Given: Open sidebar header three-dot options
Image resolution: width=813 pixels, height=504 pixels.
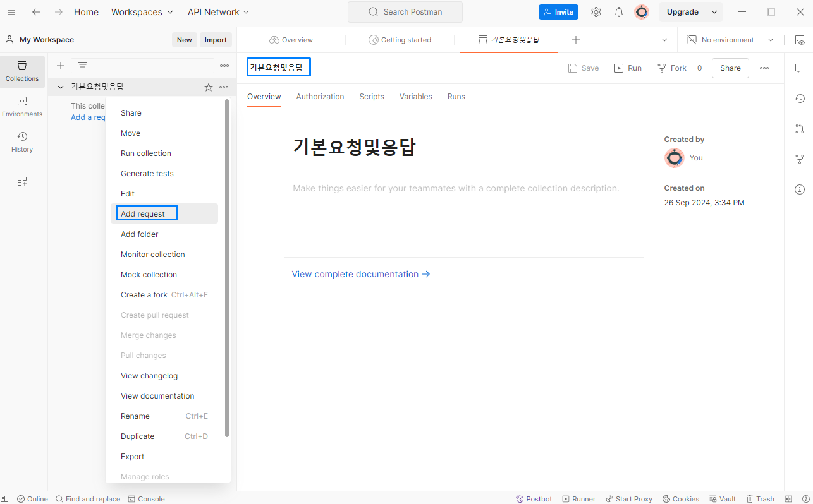Looking at the screenshot, I should coord(224,66).
